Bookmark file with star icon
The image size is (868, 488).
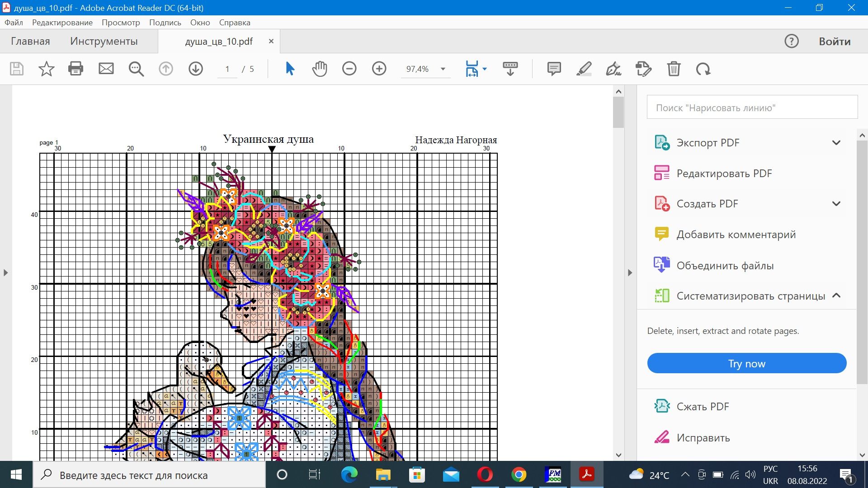pos(46,69)
